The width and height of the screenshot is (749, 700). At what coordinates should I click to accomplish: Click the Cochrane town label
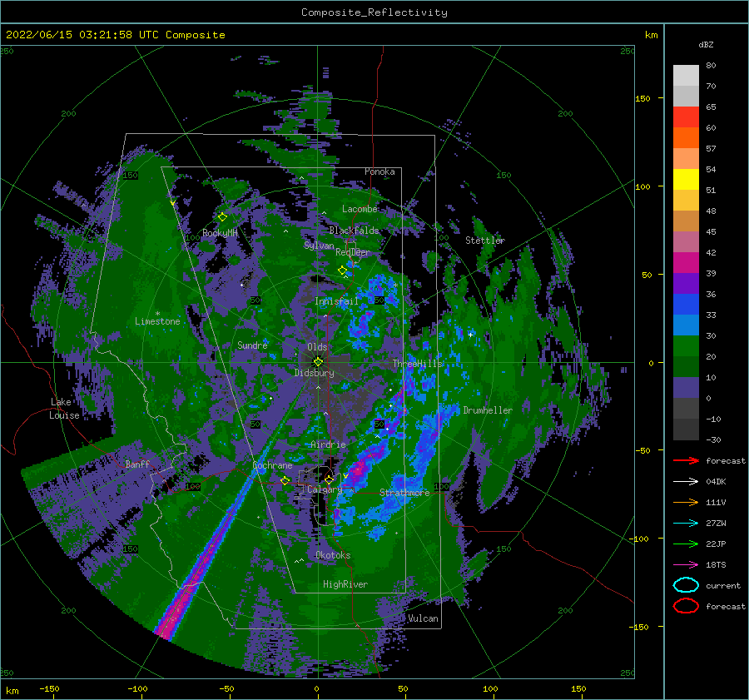coord(272,465)
